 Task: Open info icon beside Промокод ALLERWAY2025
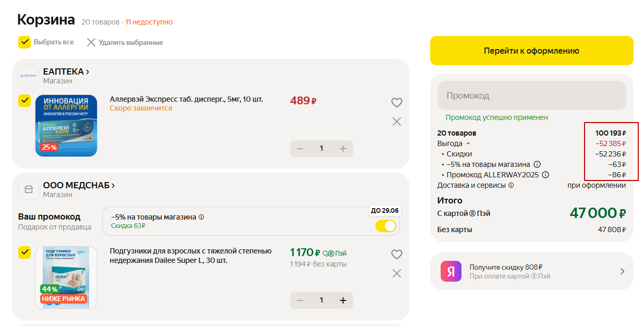tap(546, 175)
